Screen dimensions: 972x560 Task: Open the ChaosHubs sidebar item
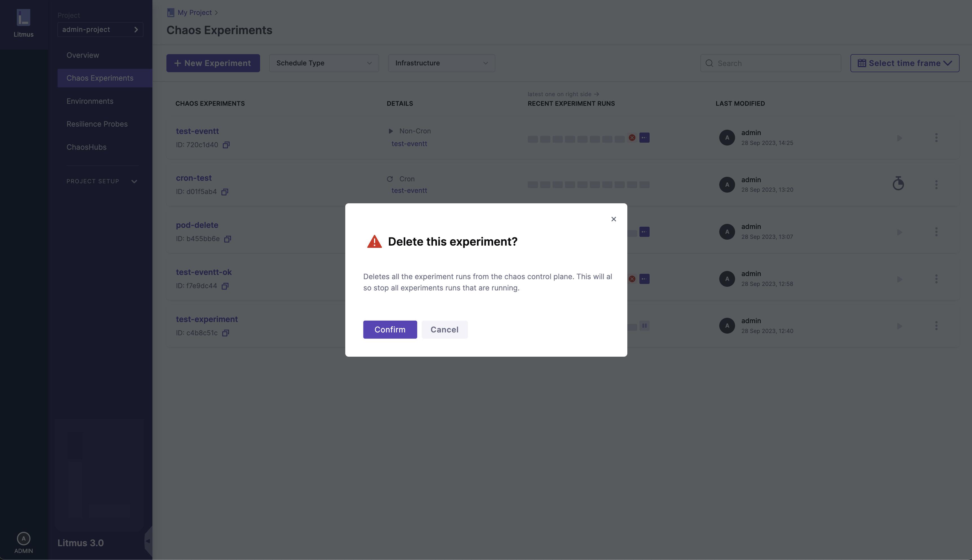(87, 147)
